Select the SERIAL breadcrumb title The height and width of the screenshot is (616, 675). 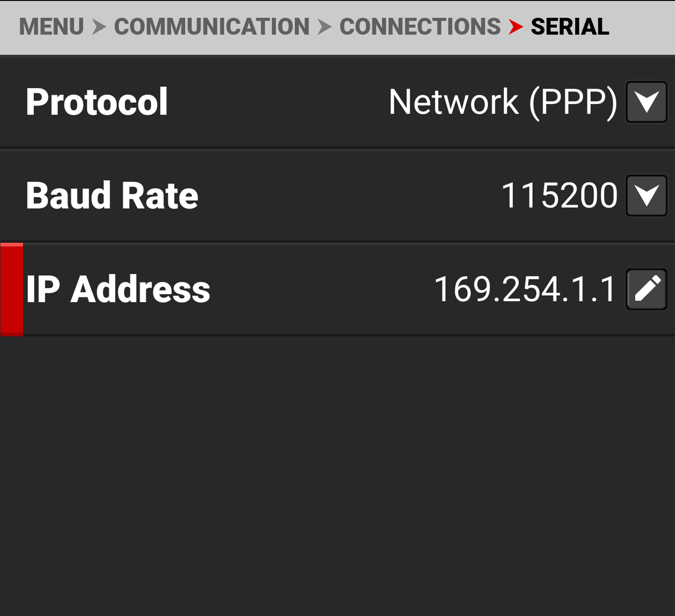click(570, 27)
